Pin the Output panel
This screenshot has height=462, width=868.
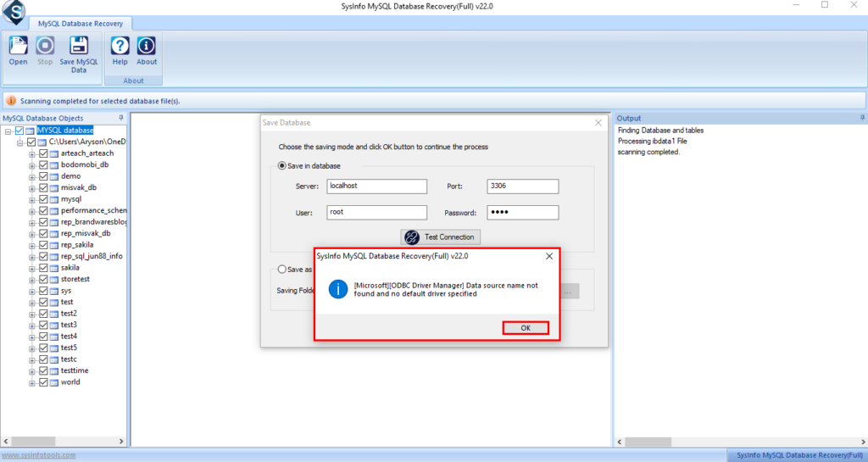tap(861, 118)
